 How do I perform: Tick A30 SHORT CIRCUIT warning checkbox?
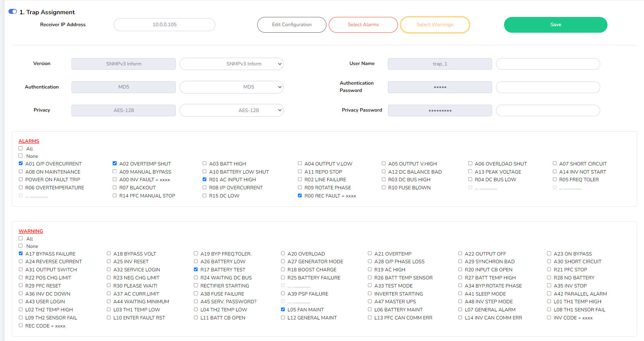tap(549, 261)
